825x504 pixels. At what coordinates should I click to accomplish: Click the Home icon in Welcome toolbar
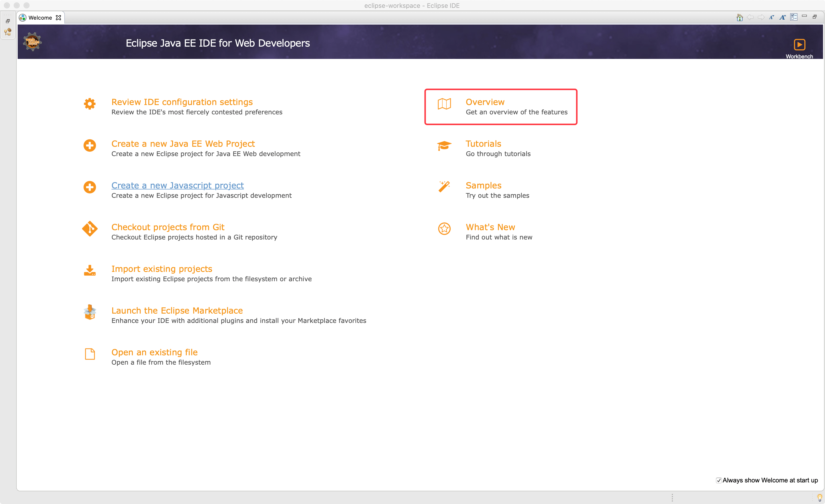tap(740, 17)
